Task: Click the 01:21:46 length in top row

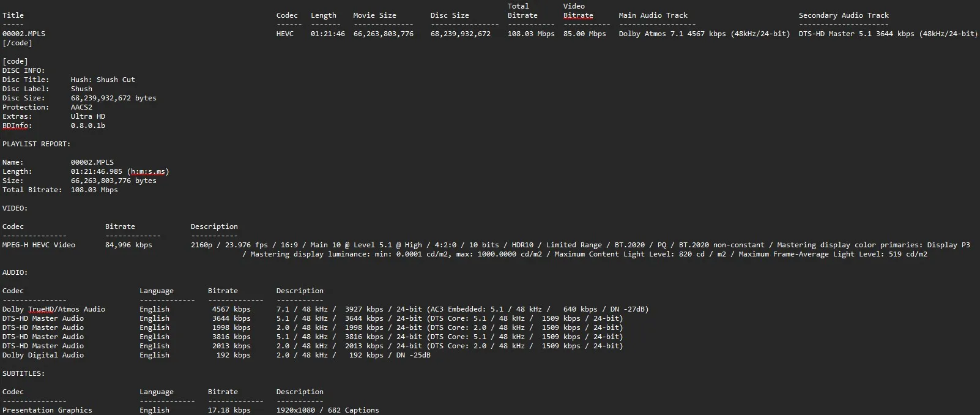Action: click(x=327, y=34)
